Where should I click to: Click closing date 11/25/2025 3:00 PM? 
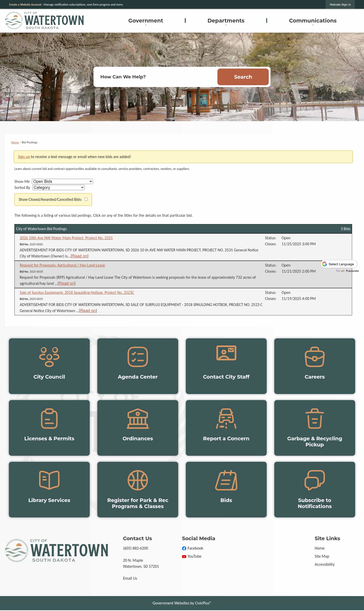[x=299, y=244]
